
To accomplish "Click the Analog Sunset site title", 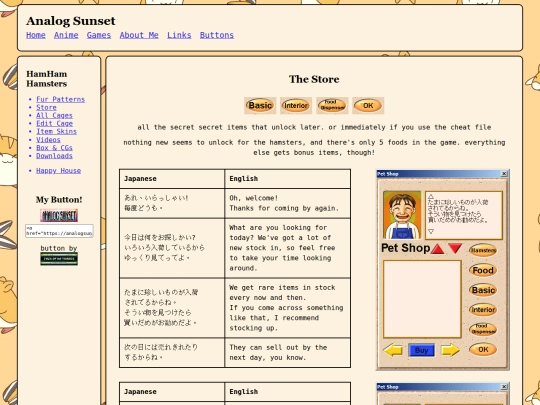I will (71, 21).
